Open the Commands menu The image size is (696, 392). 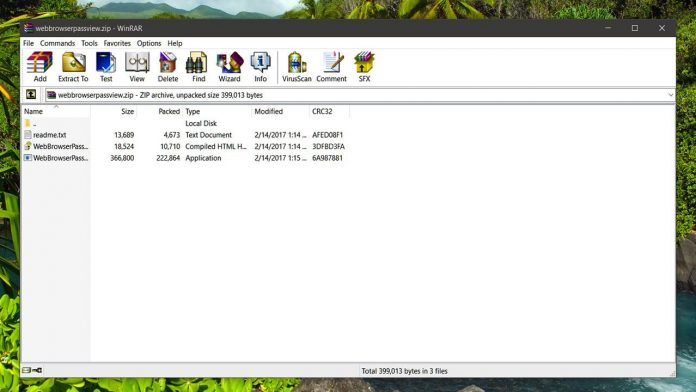click(57, 43)
